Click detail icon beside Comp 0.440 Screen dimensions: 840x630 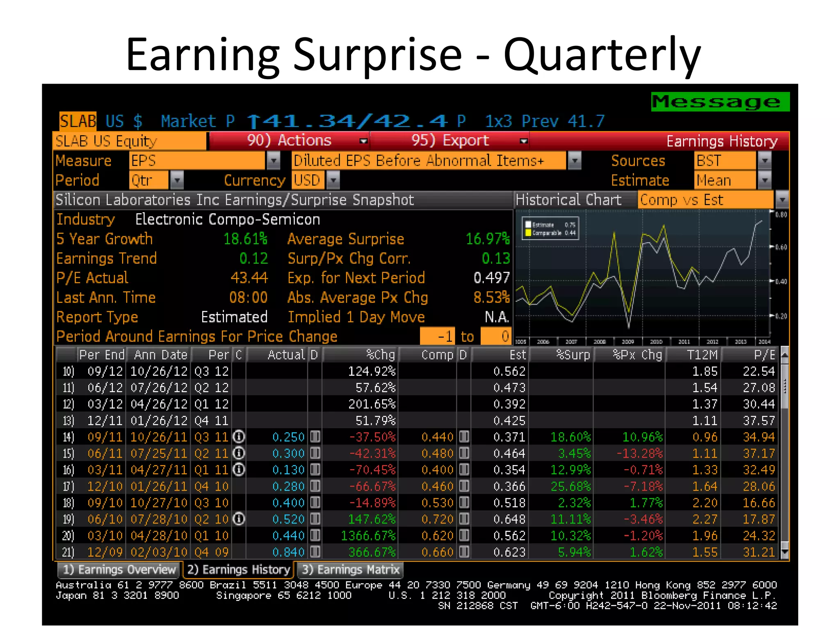[x=464, y=437]
